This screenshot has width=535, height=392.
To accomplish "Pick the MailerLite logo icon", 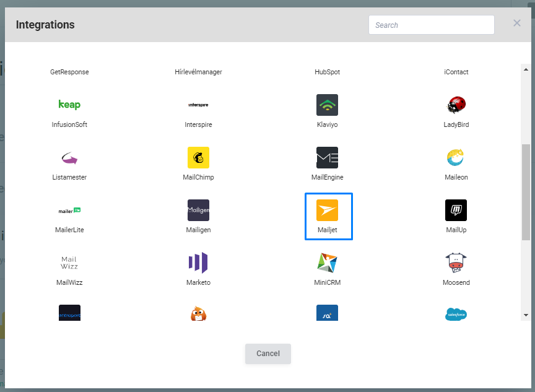I will (x=69, y=211).
